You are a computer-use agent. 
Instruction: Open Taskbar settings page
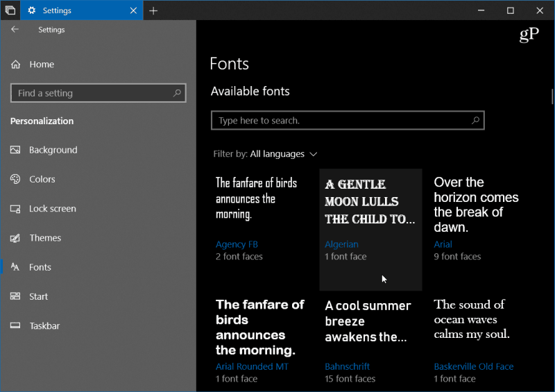pos(44,326)
